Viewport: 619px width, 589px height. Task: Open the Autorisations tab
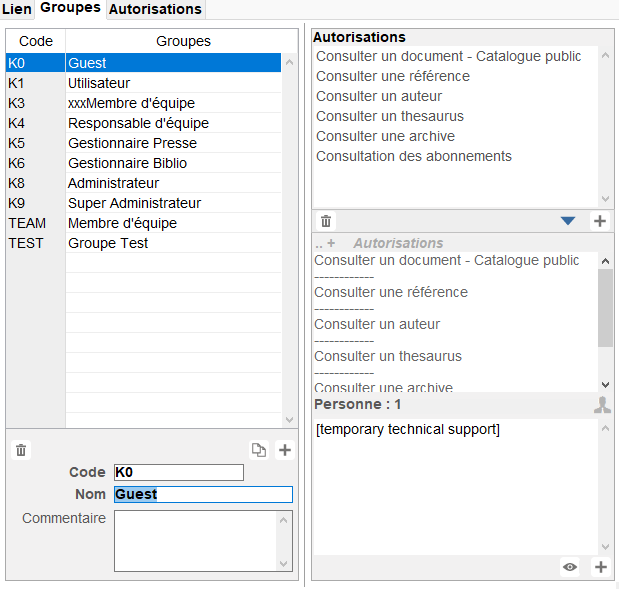(156, 9)
